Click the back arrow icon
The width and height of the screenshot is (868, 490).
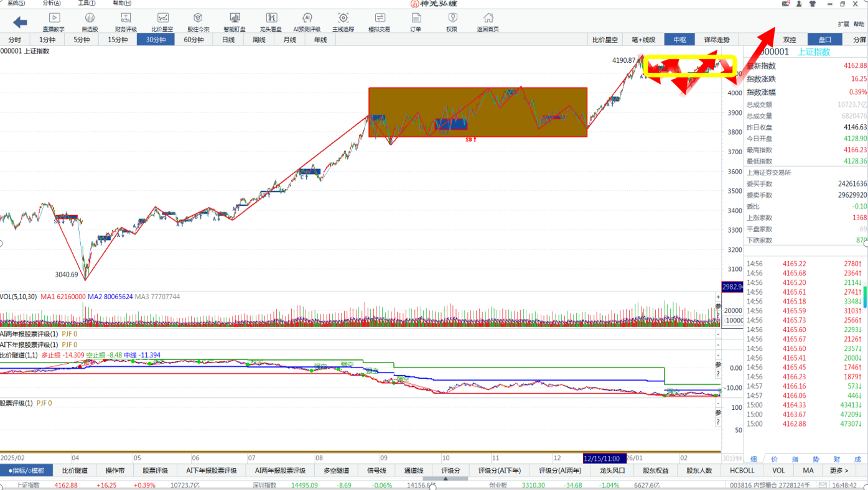(20, 23)
